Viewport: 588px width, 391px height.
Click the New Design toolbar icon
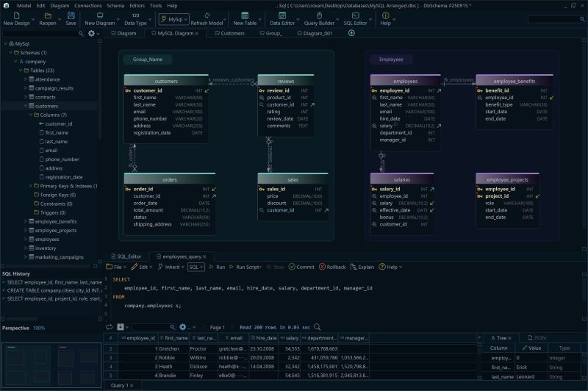tap(16, 15)
